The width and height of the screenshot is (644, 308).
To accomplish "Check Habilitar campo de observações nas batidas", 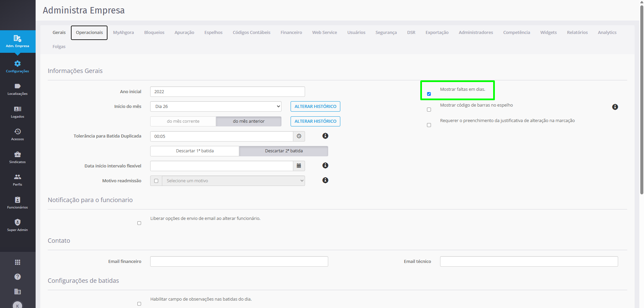I will 139,304.
